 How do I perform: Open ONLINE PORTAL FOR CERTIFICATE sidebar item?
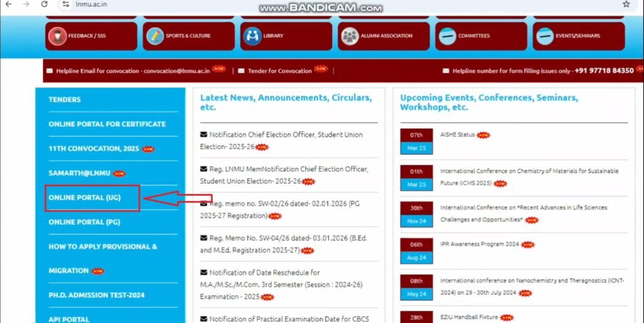[x=107, y=124]
